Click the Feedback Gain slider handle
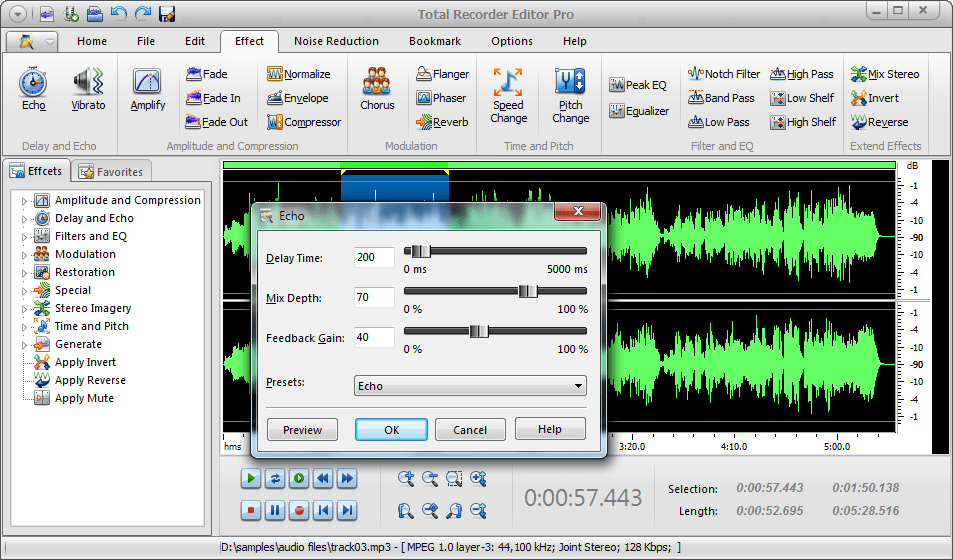This screenshot has height=560, width=953. [479, 331]
